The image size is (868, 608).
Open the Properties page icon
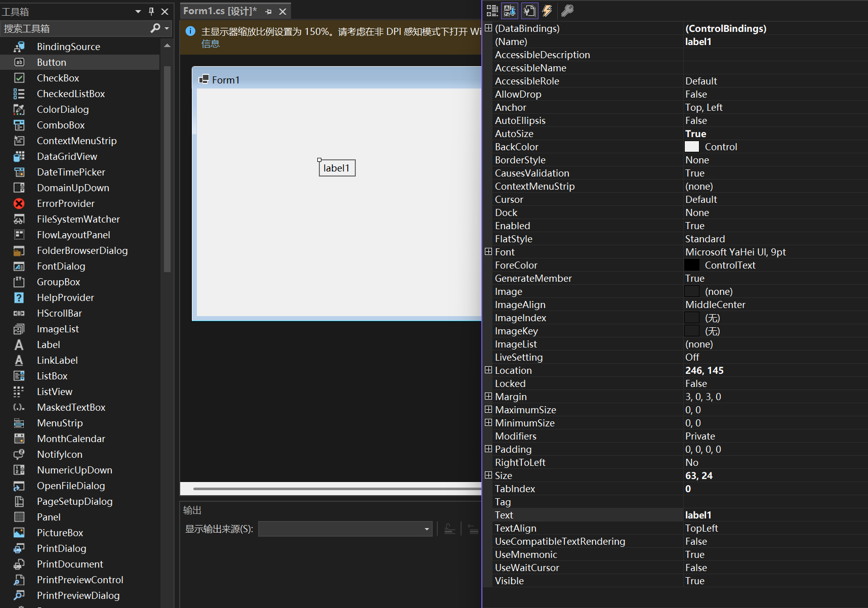[528, 11]
